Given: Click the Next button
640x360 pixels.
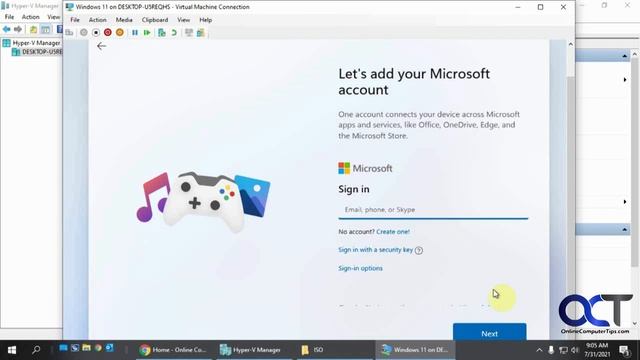Looking at the screenshot, I should coord(489,332).
